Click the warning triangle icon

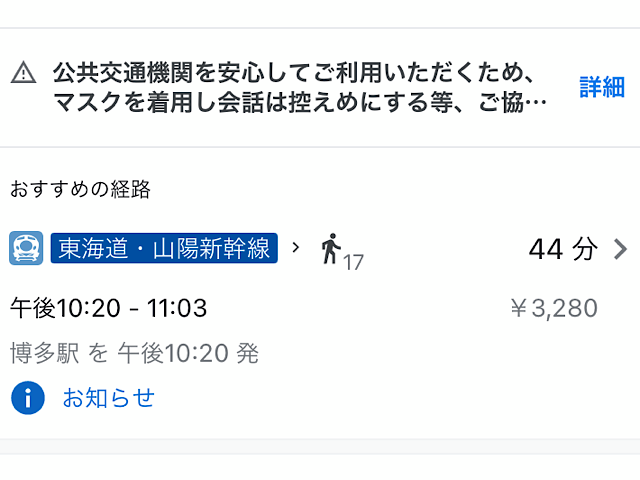(x=23, y=73)
